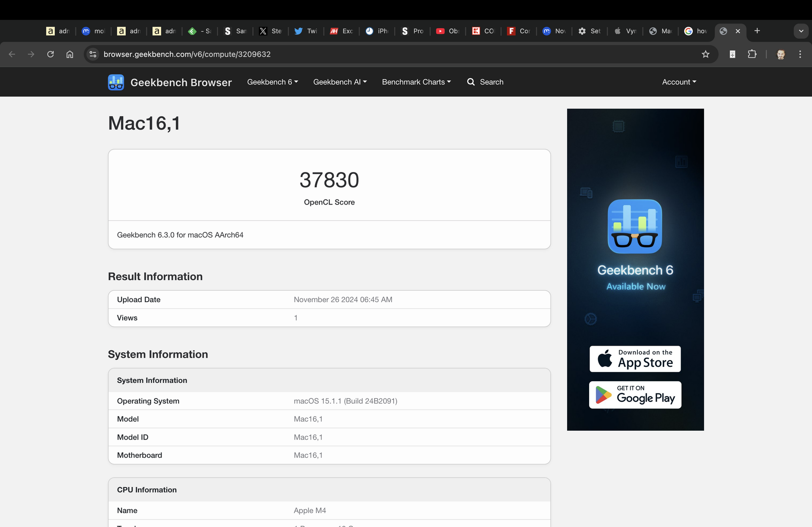Expand the tab search chevron button
Image resolution: width=812 pixels, height=527 pixels.
(x=801, y=31)
